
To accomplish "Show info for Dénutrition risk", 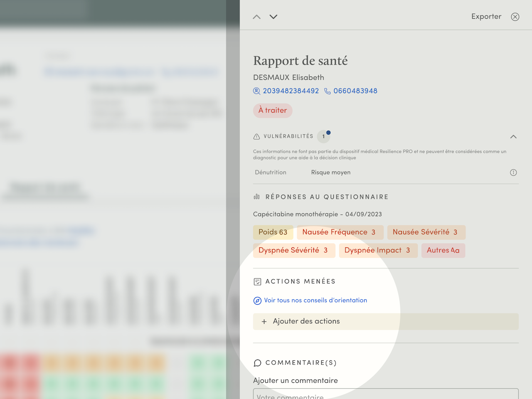I will [513, 172].
